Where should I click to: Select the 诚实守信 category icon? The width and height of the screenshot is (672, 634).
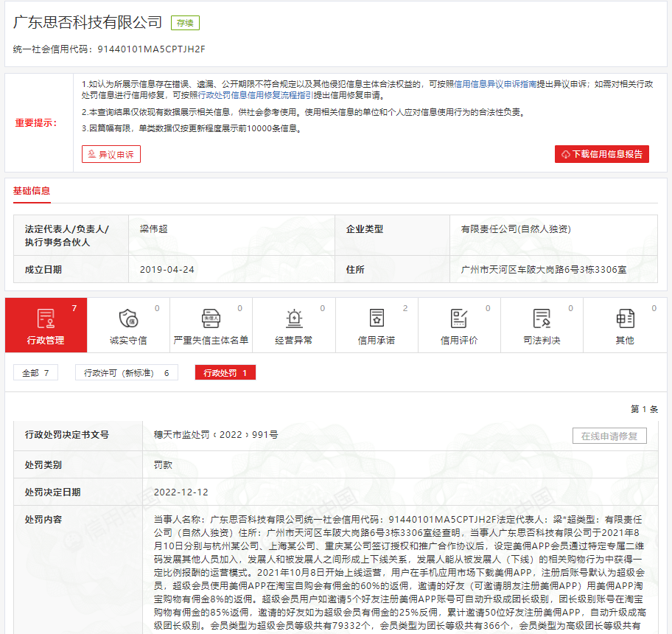(129, 319)
